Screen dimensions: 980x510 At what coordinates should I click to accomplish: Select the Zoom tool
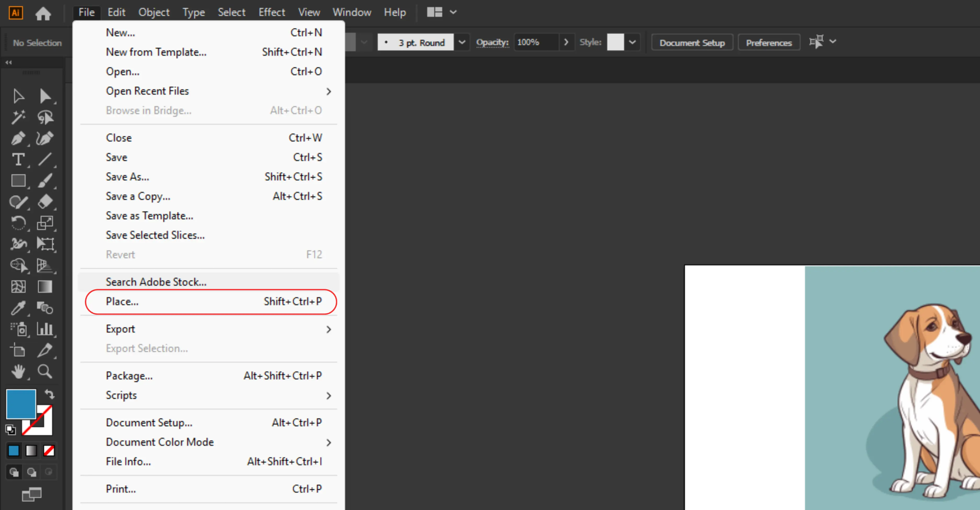click(45, 371)
